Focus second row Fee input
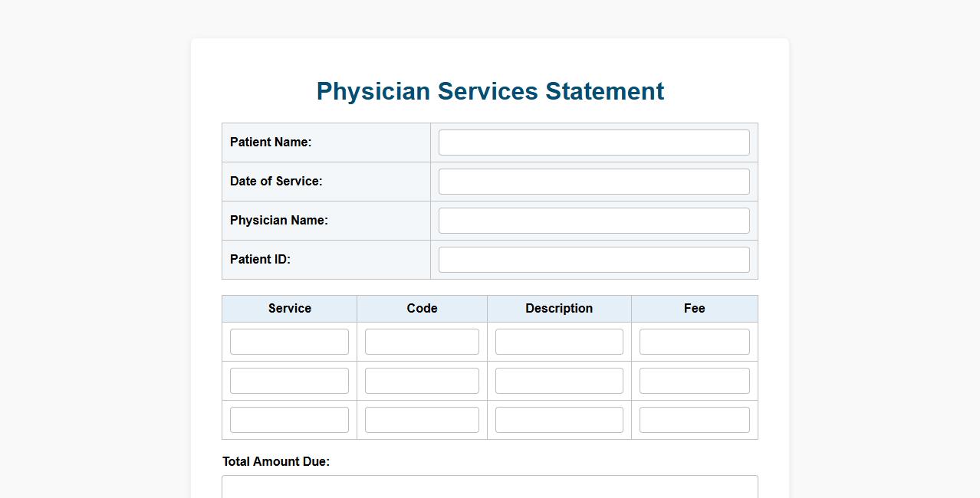 pos(694,381)
